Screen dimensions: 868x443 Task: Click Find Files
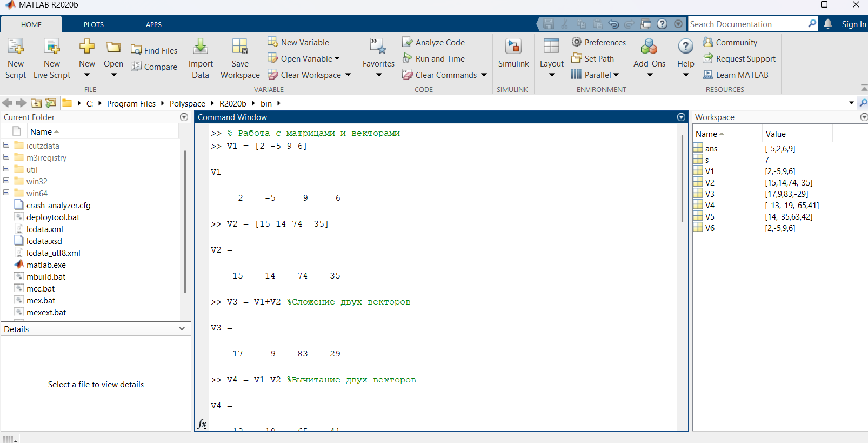[x=154, y=50]
